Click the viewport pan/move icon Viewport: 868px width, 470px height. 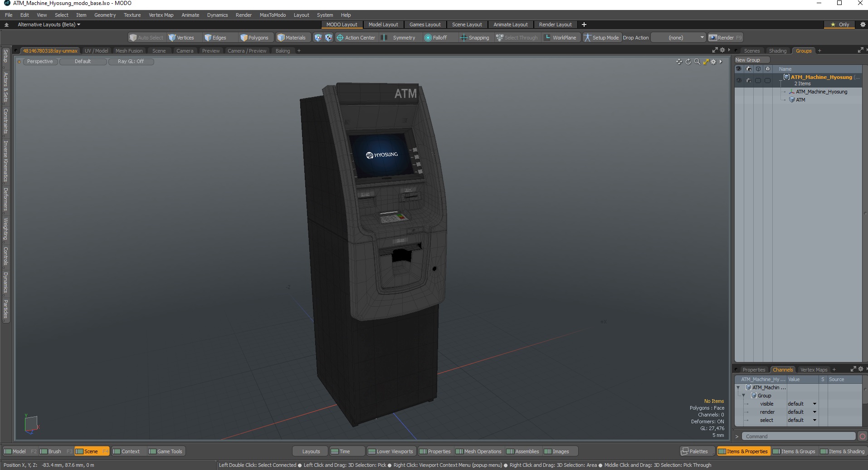pos(679,62)
